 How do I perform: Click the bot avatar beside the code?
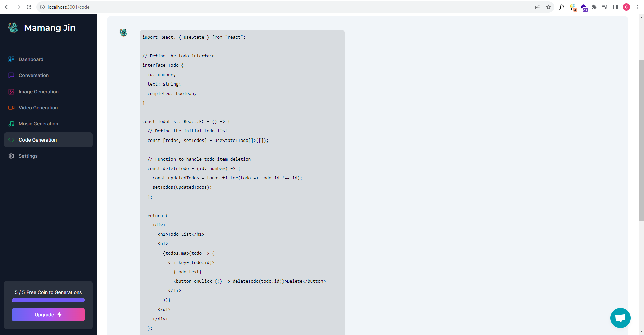pos(123,33)
